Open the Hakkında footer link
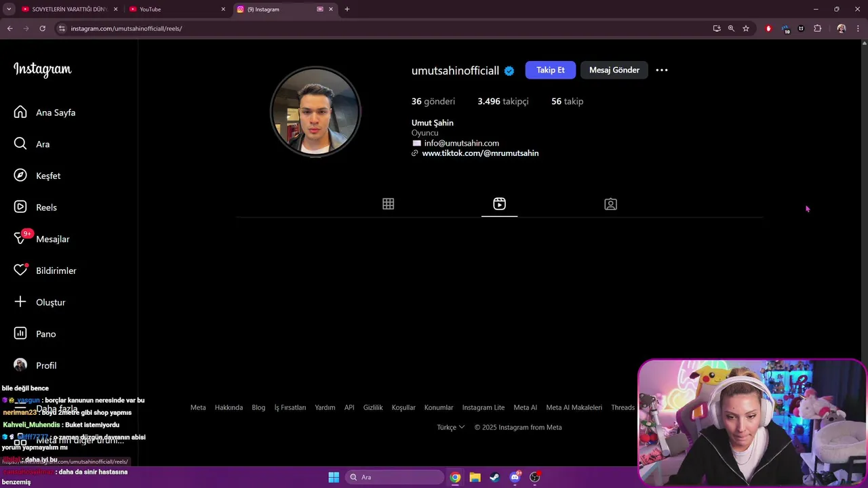This screenshot has height=488, width=868. click(x=229, y=407)
